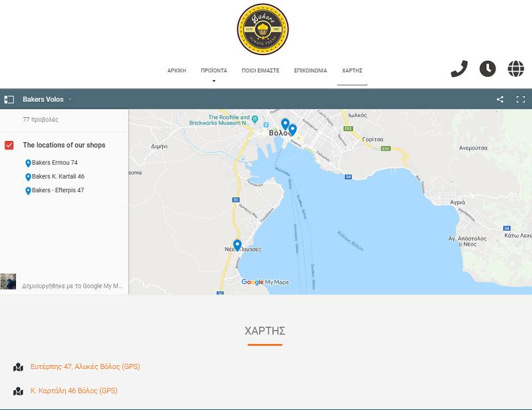Click the pin icon beside Bakers - Efterpis 47

click(28, 191)
